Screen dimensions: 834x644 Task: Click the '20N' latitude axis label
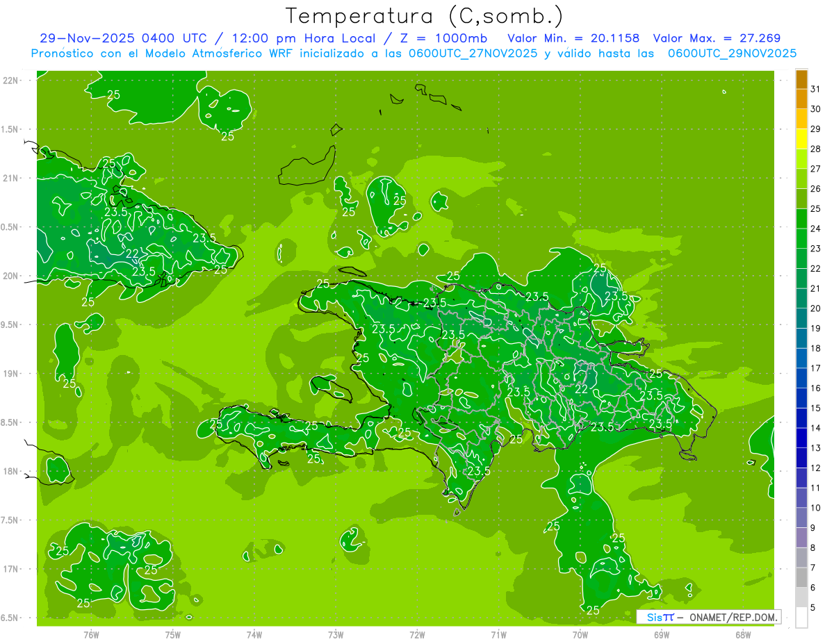coord(11,276)
